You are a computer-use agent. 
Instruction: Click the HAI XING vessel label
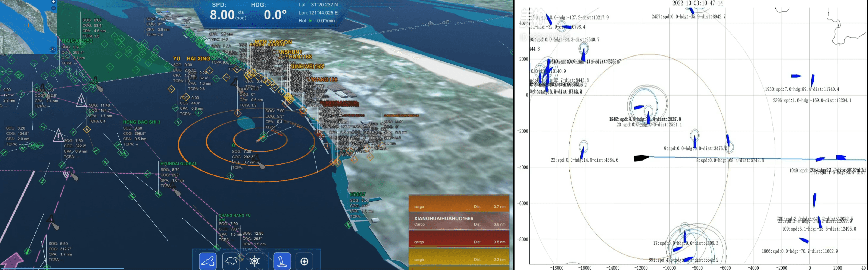198,58
